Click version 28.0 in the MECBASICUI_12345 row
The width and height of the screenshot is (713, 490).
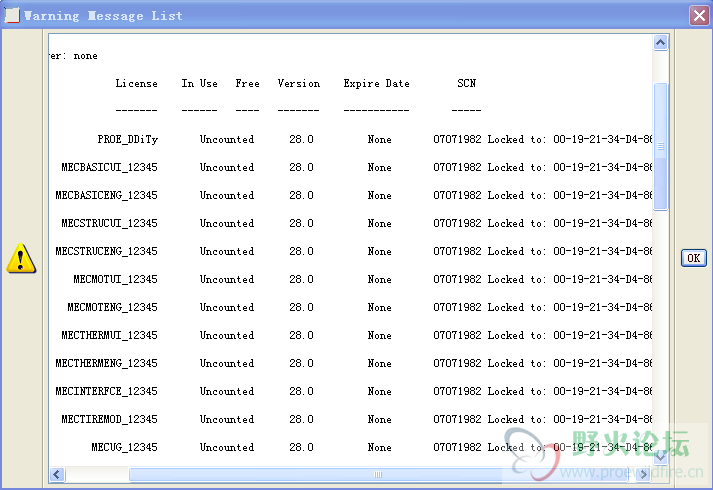[x=301, y=167]
